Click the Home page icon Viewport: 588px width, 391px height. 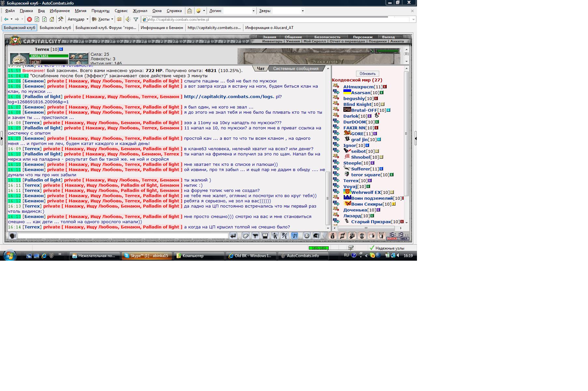coord(52,19)
